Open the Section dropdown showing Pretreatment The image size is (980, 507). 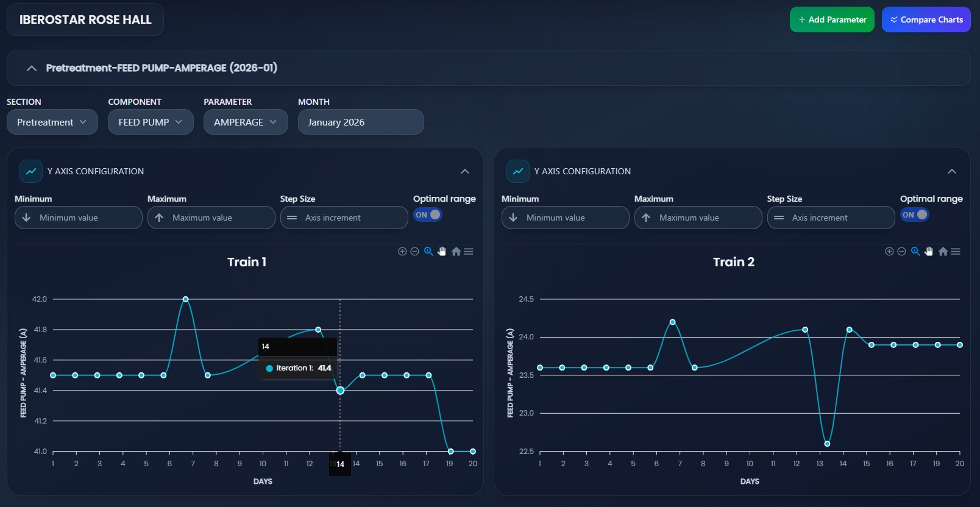pyautogui.click(x=52, y=122)
